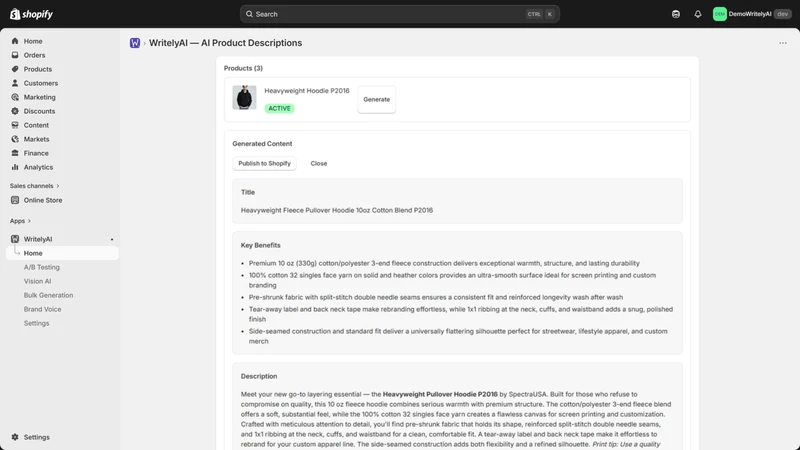Open the Orders inbox icon
Screen dimensions: 800x450
[x=15, y=55]
